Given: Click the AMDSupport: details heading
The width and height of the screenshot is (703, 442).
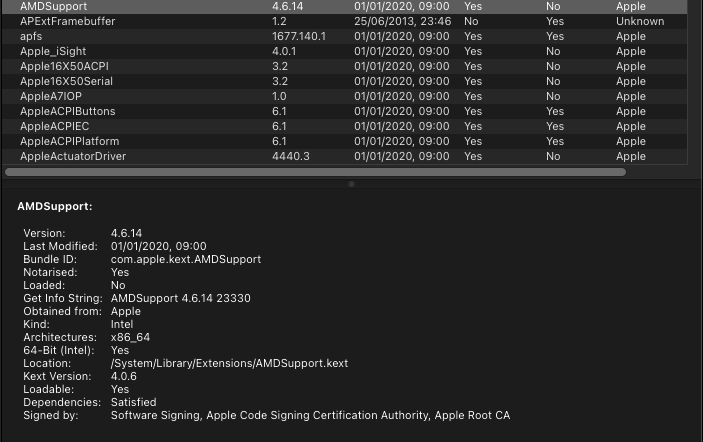Looking at the screenshot, I should click(55, 207).
